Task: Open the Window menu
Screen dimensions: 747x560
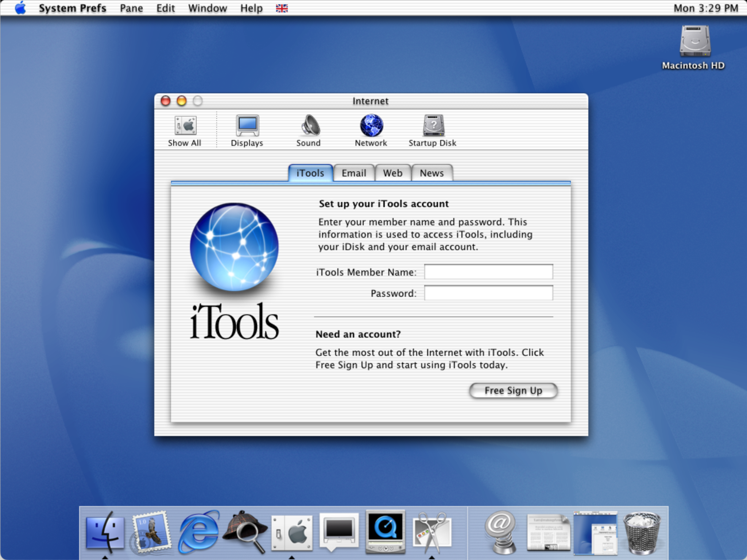Action: [x=208, y=8]
